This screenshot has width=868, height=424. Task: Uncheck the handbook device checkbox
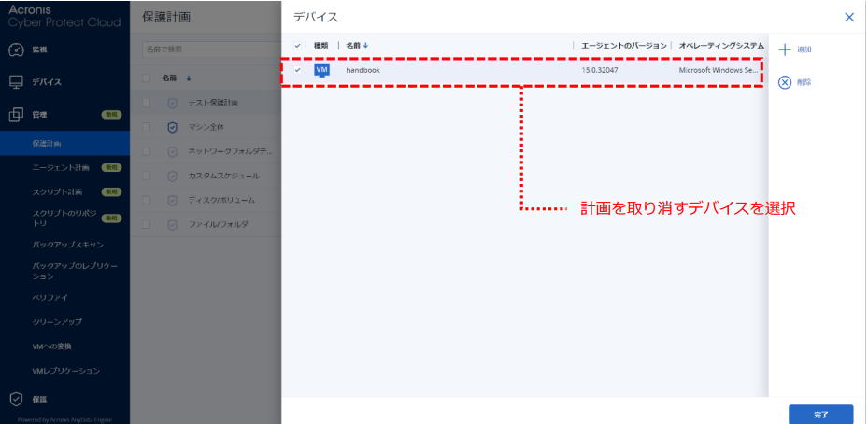coord(297,70)
